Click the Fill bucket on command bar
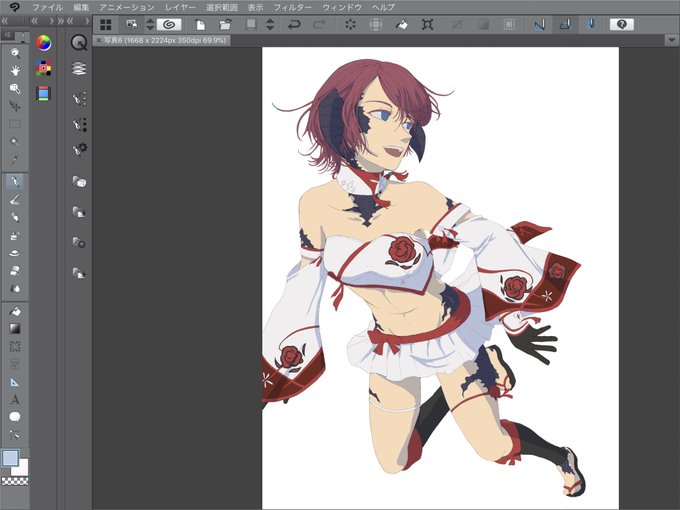 (402, 25)
